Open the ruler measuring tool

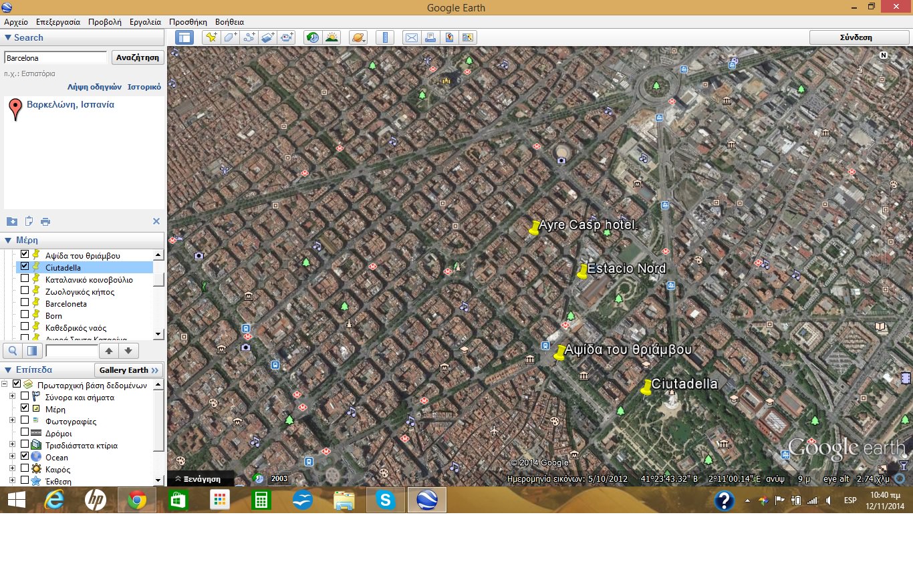384,37
